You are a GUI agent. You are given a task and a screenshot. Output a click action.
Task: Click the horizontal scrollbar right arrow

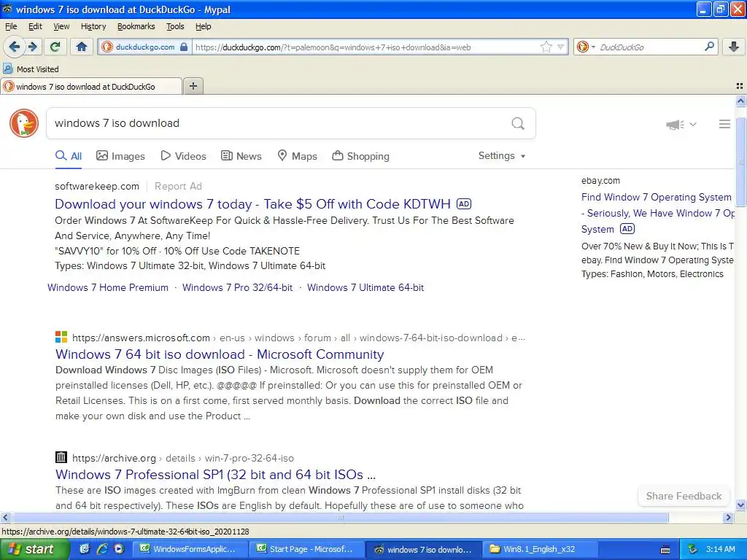tap(729, 517)
